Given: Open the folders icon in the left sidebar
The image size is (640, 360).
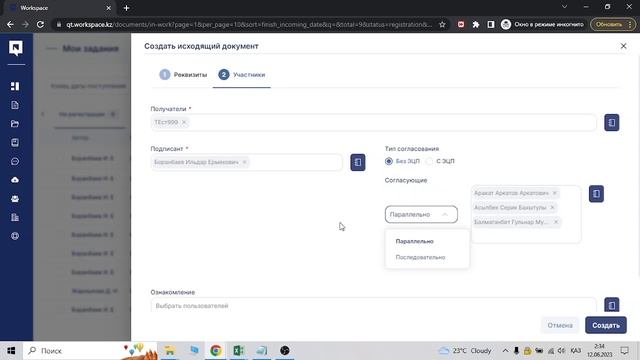Looking at the screenshot, I should (15, 124).
